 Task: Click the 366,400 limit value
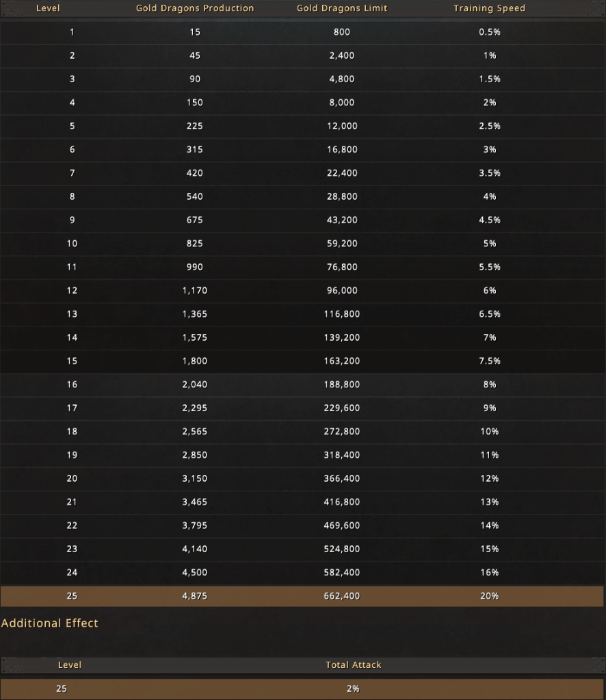tap(342, 478)
